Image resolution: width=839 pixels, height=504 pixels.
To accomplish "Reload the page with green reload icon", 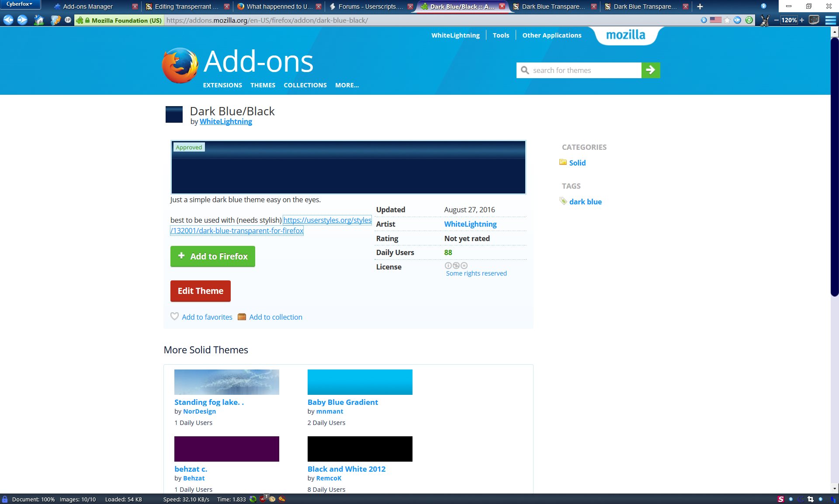I will click(749, 20).
